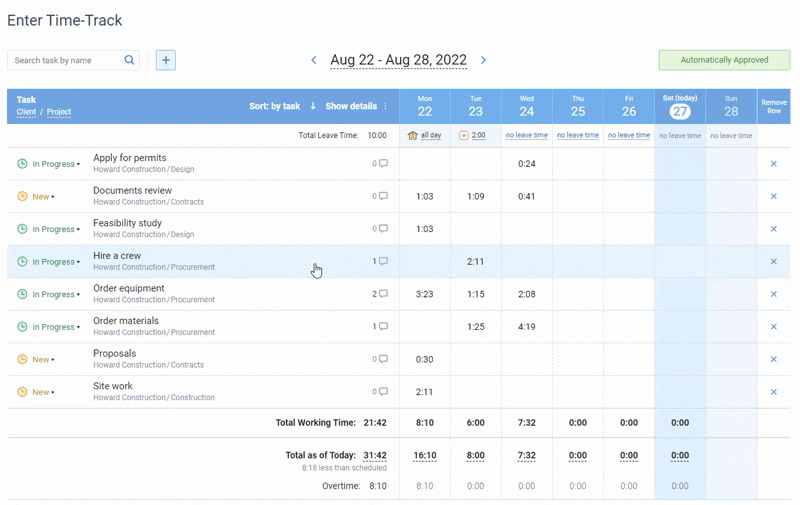800x505 pixels.
Task: Select the Wed 24 column header
Action: pos(527,107)
